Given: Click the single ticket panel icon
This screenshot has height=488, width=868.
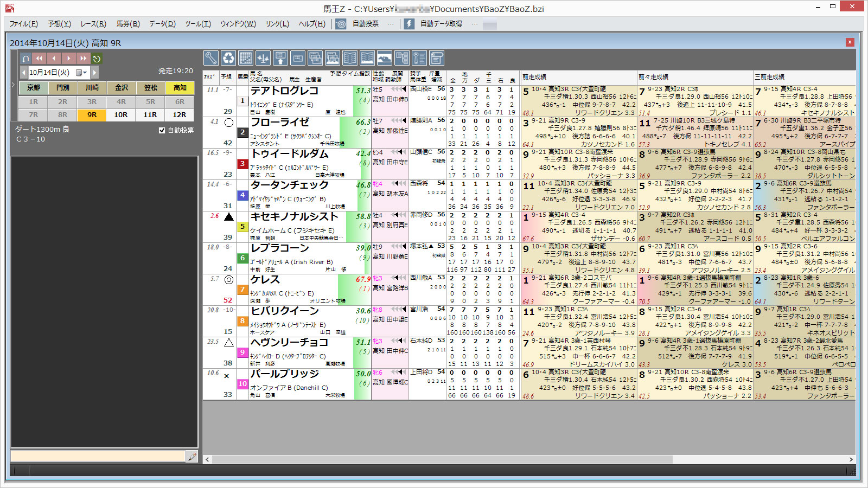Looking at the screenshot, I should 298,58.
